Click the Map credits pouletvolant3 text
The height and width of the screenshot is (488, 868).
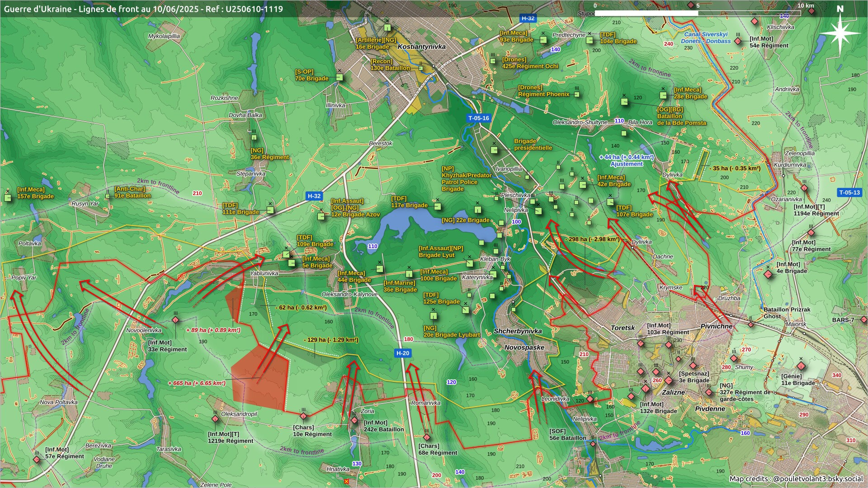click(796, 479)
